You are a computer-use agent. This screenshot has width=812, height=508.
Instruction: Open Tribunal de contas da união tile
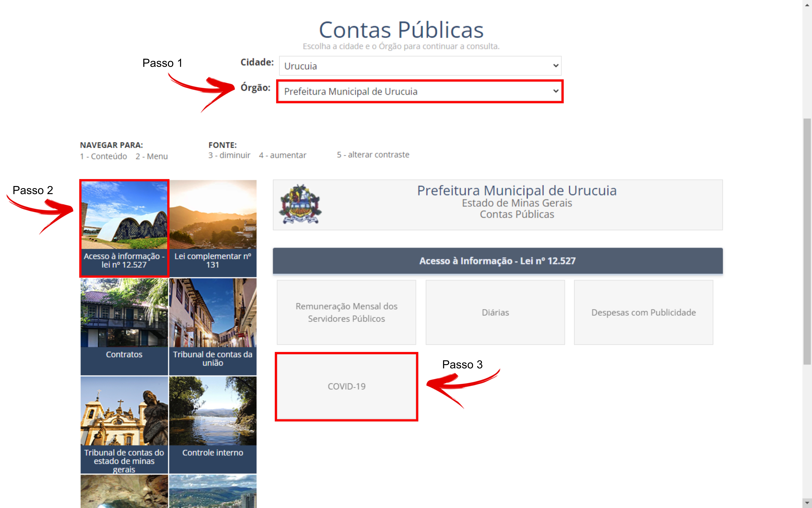click(213, 327)
